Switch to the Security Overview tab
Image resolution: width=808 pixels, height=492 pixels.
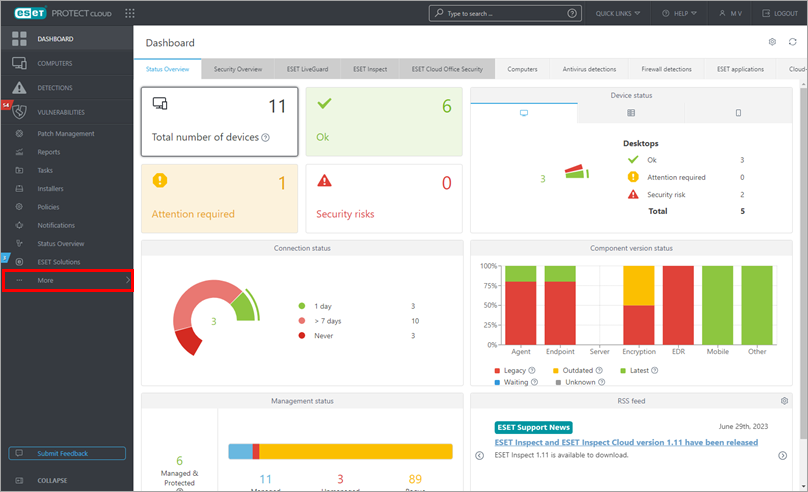(x=238, y=69)
